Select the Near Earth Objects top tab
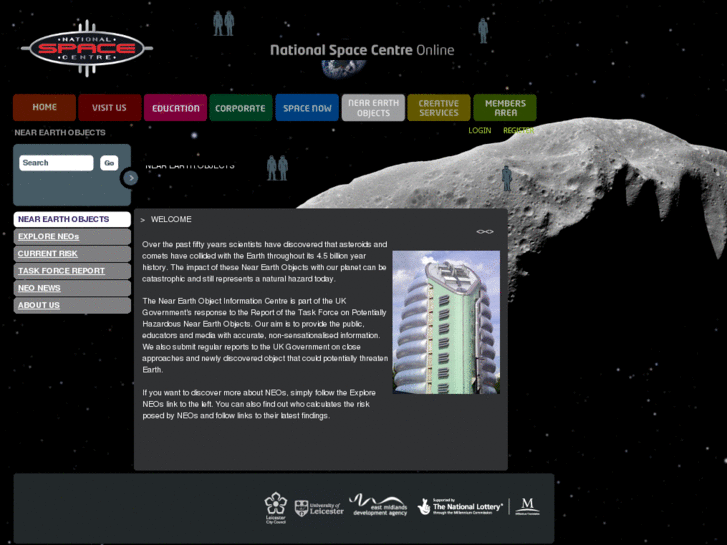 [x=373, y=107]
